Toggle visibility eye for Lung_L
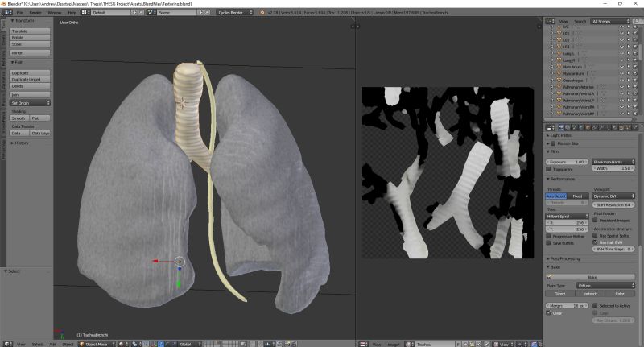Viewport: 644px width, 347px height. point(621,53)
